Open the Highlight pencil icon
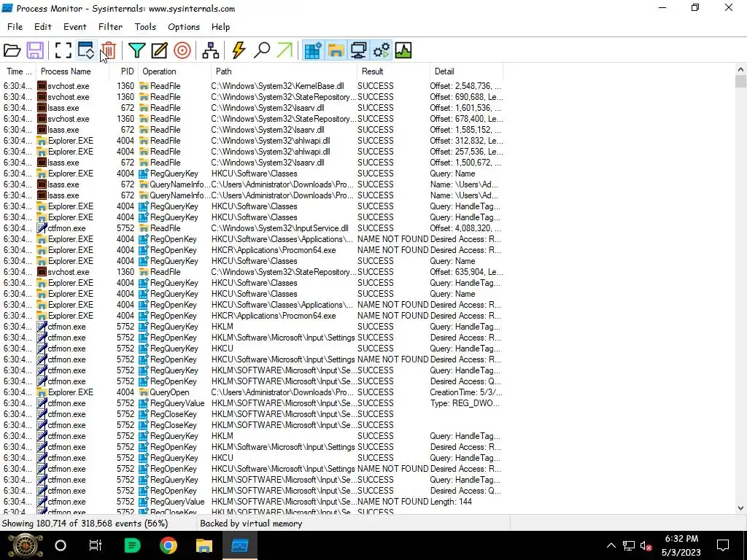This screenshot has height=560, width=747. (159, 50)
